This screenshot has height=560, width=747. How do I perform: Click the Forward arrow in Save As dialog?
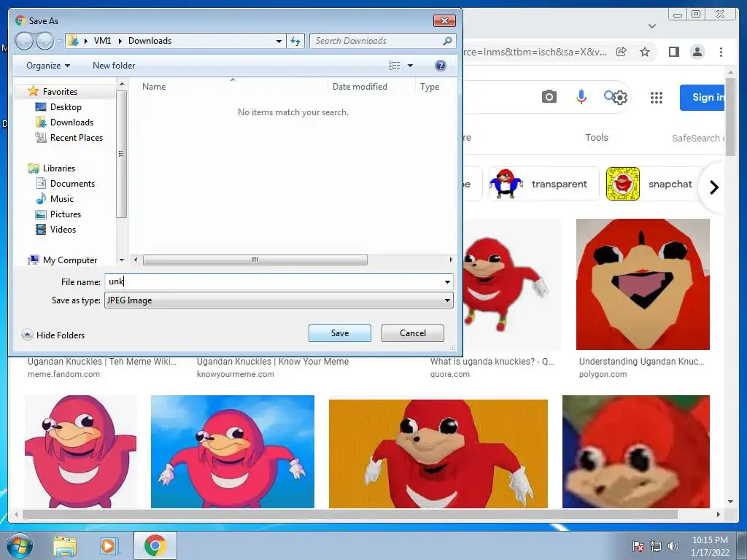tap(44, 41)
